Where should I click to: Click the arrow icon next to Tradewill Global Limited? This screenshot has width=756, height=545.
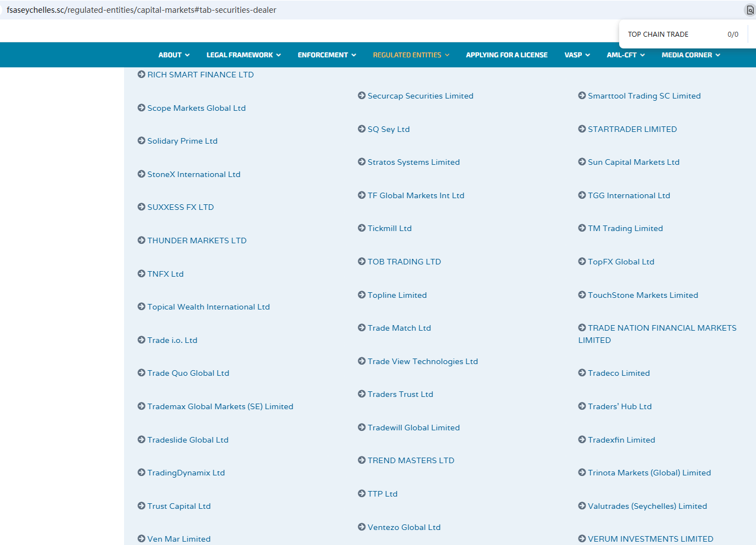362,427
